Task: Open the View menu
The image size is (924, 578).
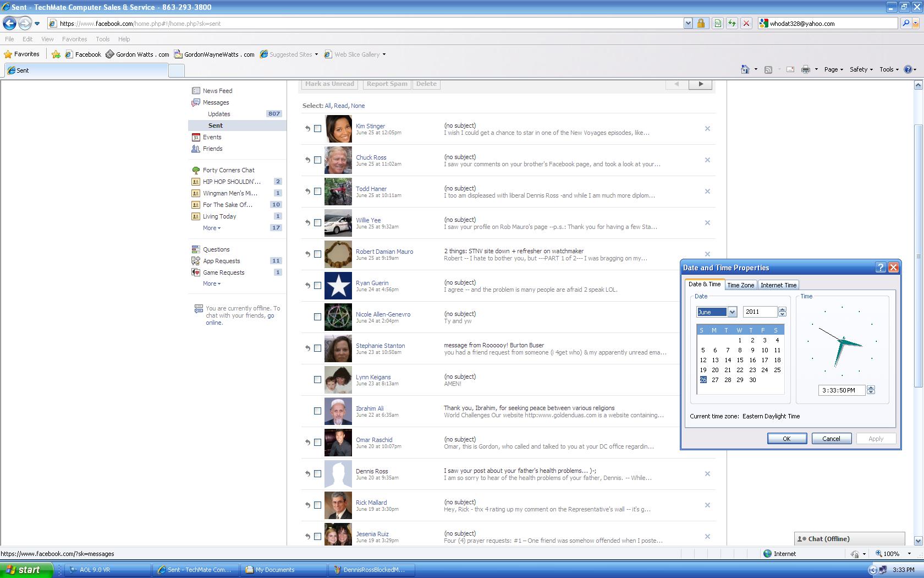Action: pyautogui.click(x=47, y=39)
